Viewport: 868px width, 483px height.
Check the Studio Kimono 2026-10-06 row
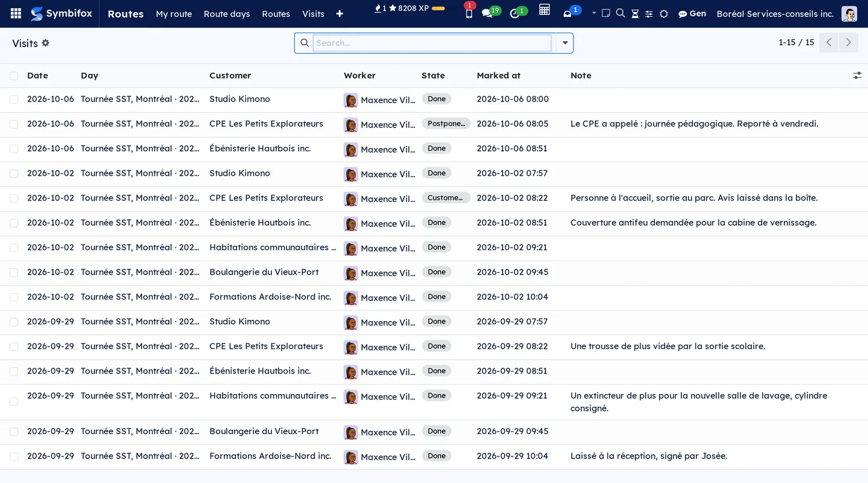[x=14, y=99]
